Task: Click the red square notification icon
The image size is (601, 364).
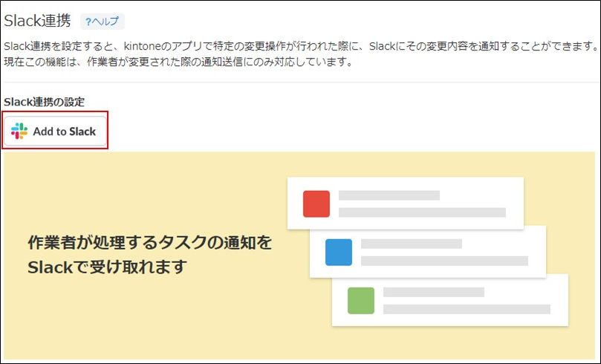Action: point(316,204)
